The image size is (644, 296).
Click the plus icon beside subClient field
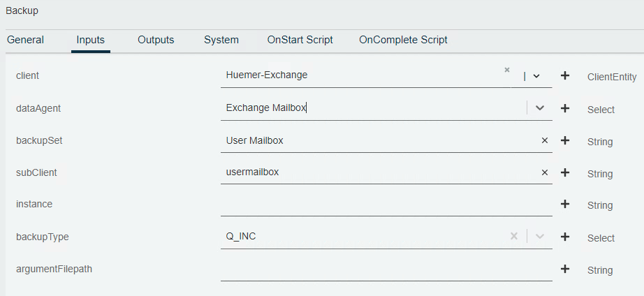coord(565,172)
